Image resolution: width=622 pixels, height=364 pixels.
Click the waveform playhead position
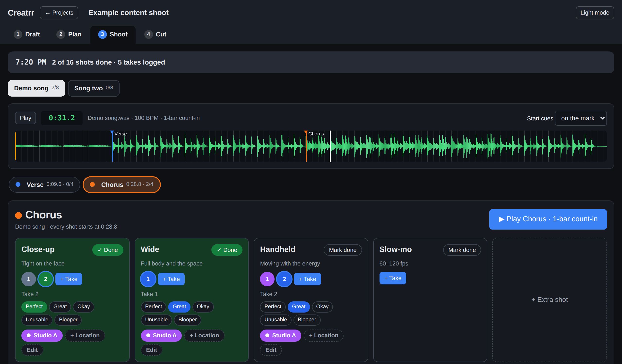point(330,146)
